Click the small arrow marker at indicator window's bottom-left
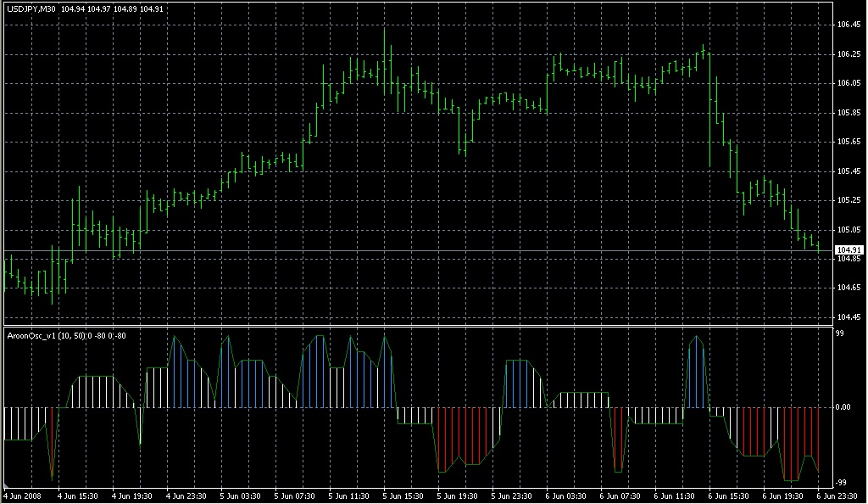Image resolution: width=868 pixels, height=504 pixels. (7, 485)
